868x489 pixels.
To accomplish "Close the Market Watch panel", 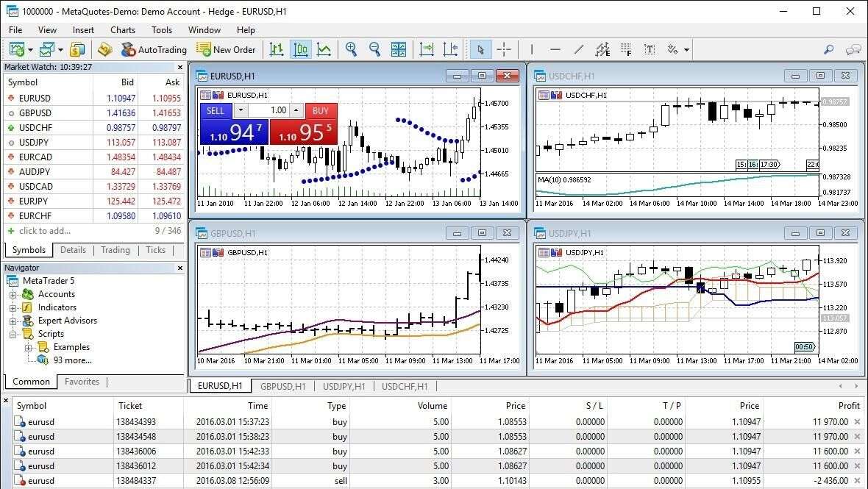I will [x=180, y=67].
